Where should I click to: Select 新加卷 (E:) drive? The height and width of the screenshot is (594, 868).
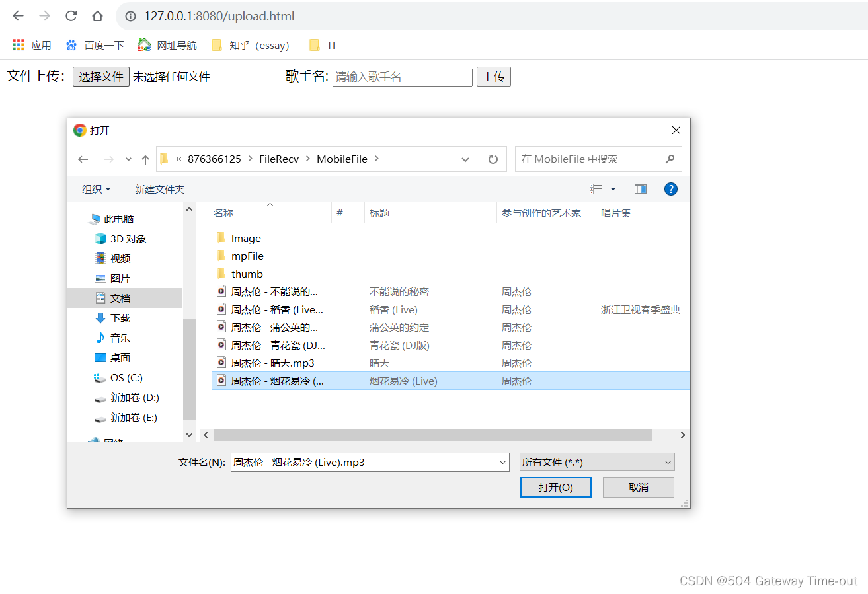coord(125,417)
